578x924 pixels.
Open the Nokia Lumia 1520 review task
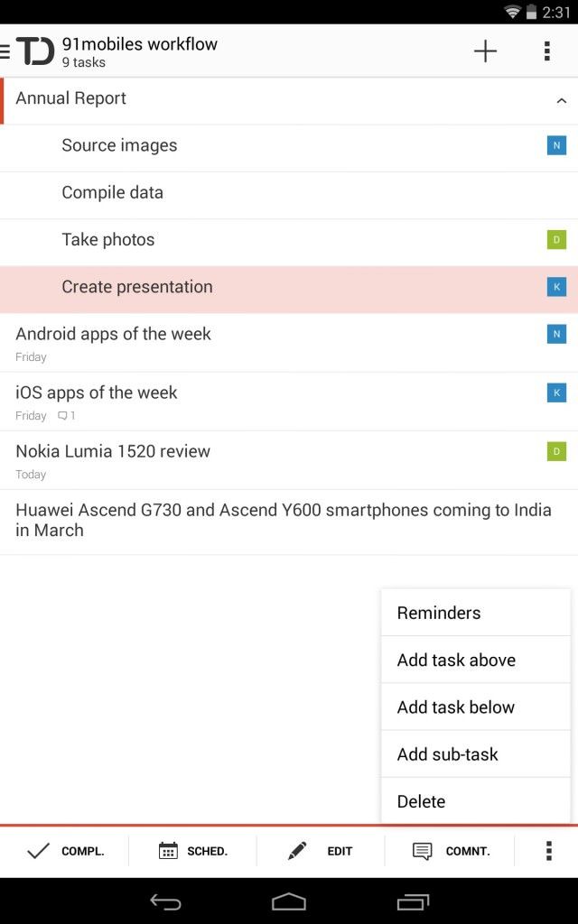point(289,460)
